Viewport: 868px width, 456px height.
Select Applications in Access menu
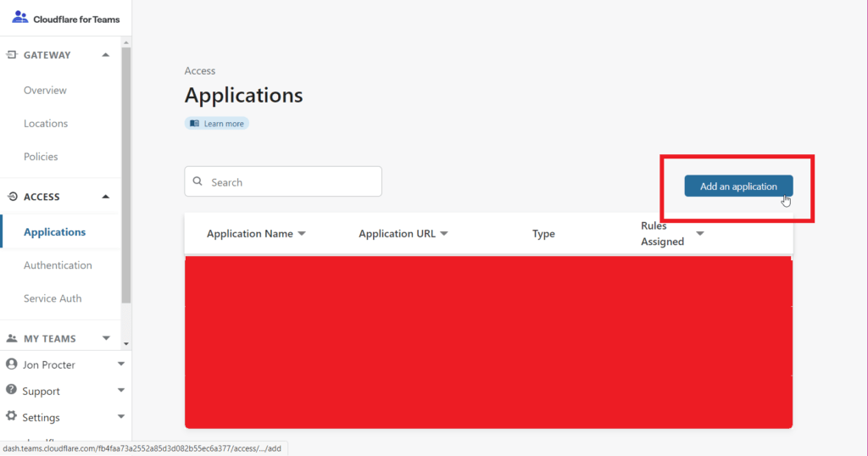[x=54, y=232]
